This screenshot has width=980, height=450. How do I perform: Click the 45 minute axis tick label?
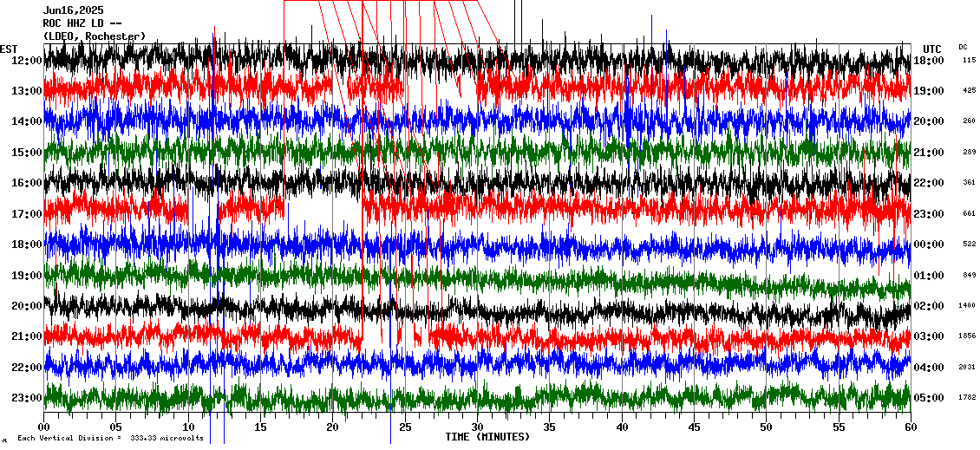695,427
